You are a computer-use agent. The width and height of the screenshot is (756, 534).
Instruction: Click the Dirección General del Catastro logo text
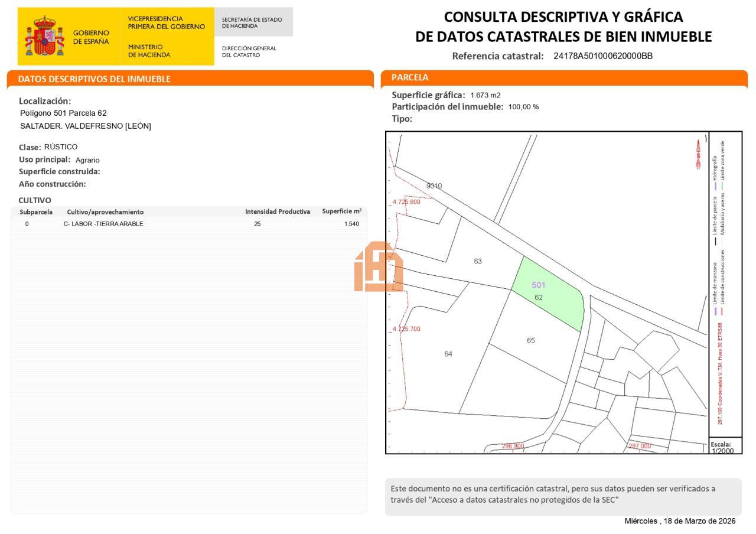coord(249,51)
